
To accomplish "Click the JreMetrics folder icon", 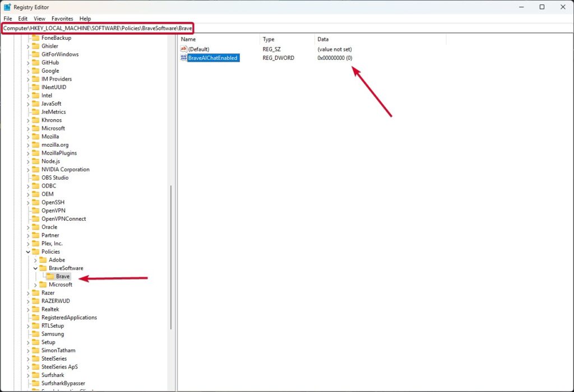I will (35, 111).
